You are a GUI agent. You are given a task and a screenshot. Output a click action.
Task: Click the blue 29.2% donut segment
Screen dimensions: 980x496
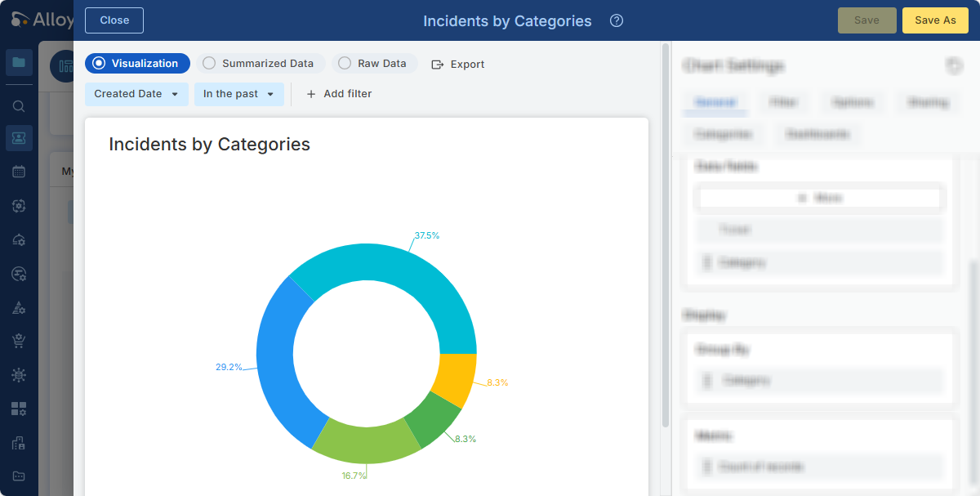[276, 360]
